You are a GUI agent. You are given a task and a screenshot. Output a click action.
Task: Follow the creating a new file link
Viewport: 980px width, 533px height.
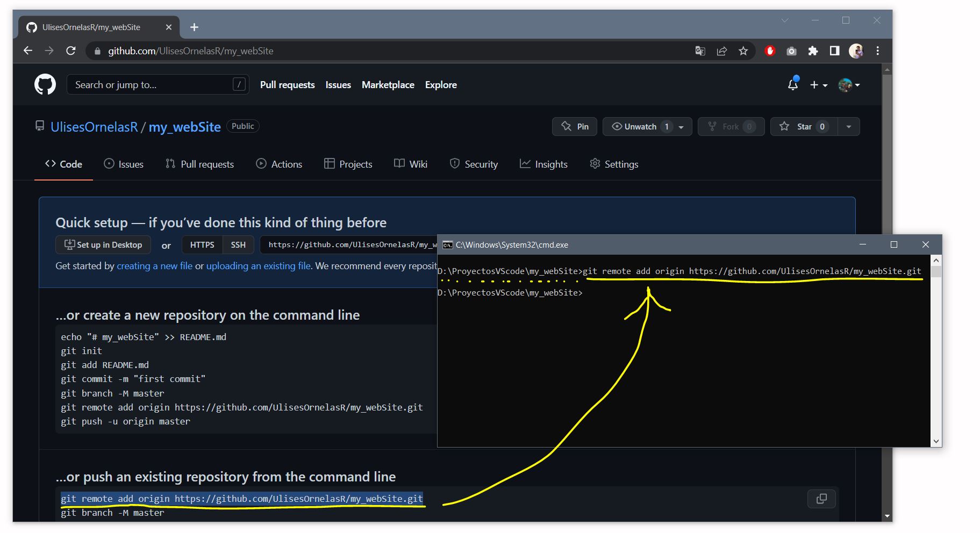(154, 266)
